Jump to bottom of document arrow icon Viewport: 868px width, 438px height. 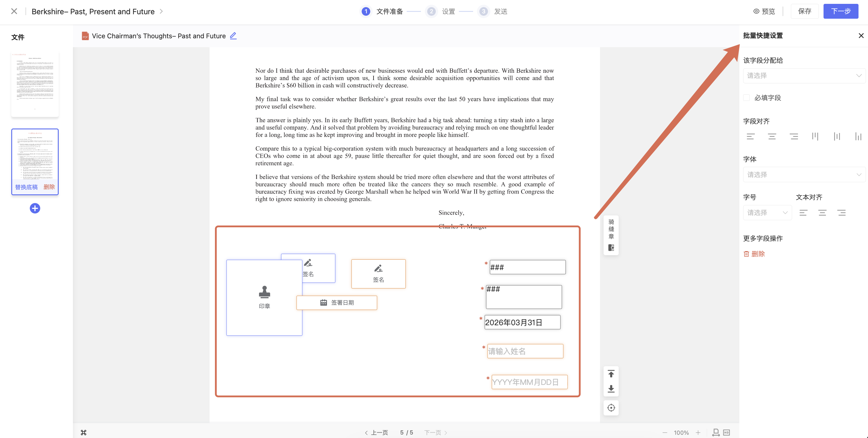[x=611, y=388]
